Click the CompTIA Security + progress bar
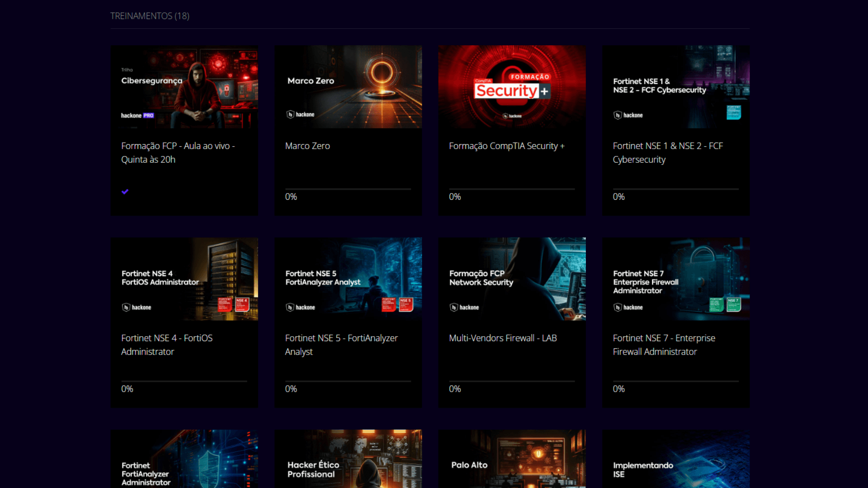 coord(512,189)
